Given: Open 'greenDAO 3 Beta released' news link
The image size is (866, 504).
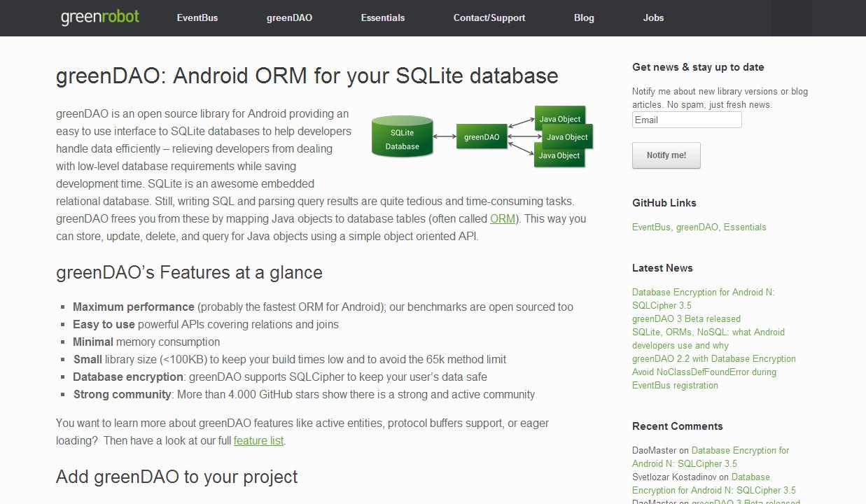Looking at the screenshot, I should [x=686, y=318].
